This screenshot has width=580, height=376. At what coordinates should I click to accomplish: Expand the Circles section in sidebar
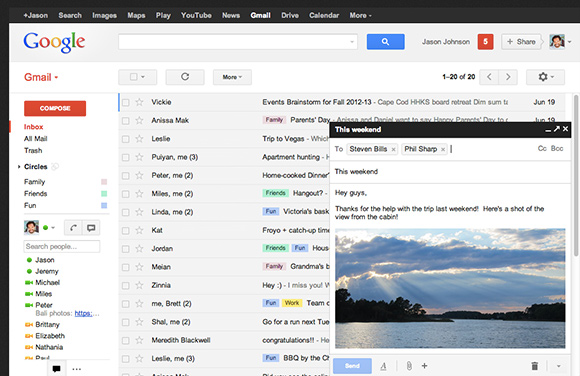click(19, 167)
